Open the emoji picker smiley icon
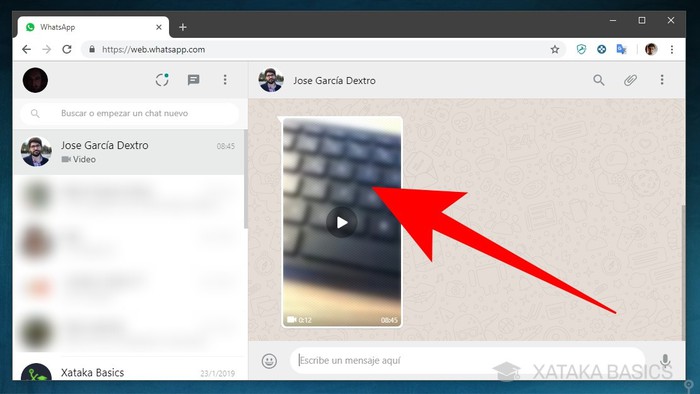 (269, 361)
